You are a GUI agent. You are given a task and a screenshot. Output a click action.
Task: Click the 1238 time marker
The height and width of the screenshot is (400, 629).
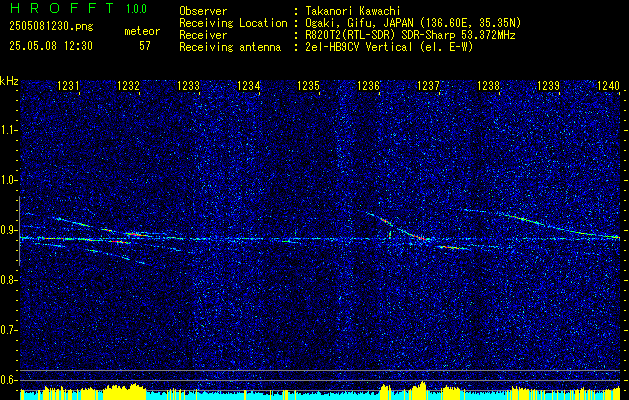coord(488,85)
